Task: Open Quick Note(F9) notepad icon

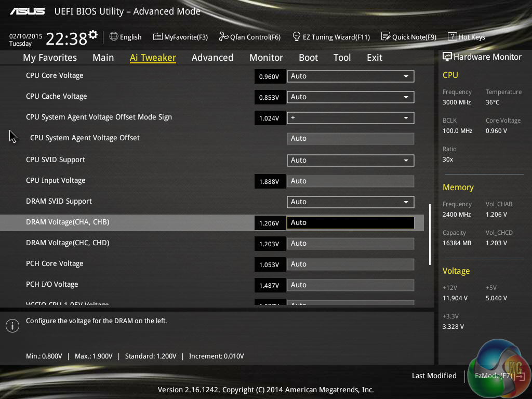Action: coord(385,37)
